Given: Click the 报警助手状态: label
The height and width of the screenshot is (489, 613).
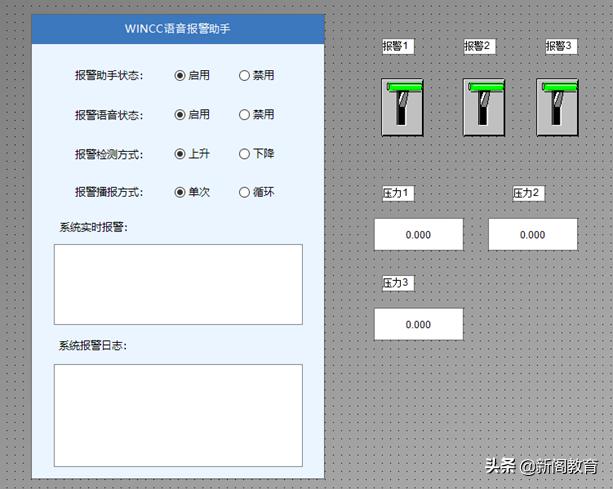Looking at the screenshot, I should pyautogui.click(x=109, y=75).
